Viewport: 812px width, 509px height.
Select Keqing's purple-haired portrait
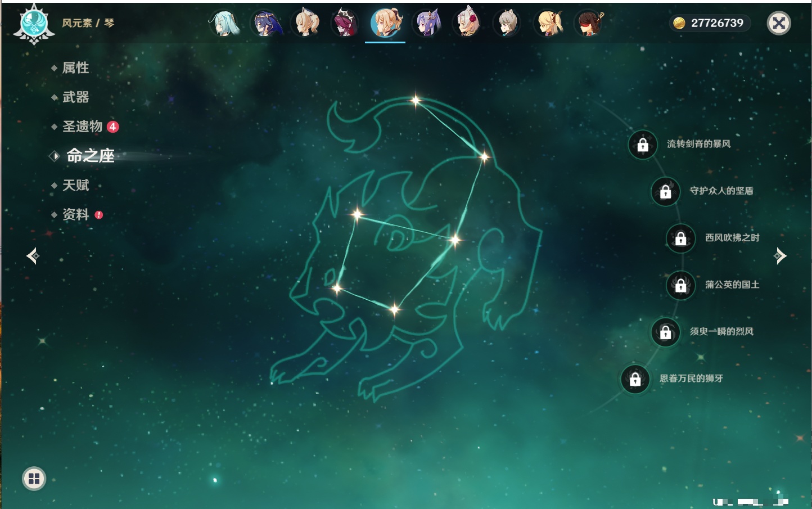coord(427,24)
